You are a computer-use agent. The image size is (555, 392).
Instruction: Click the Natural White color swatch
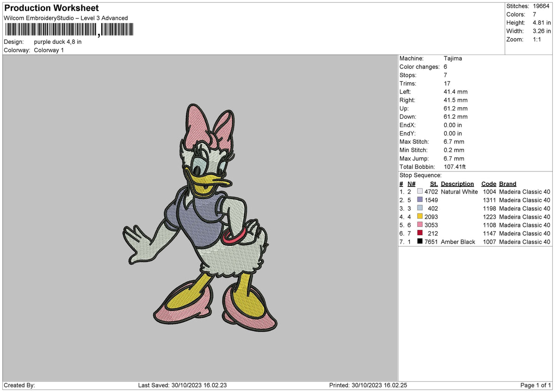(420, 191)
